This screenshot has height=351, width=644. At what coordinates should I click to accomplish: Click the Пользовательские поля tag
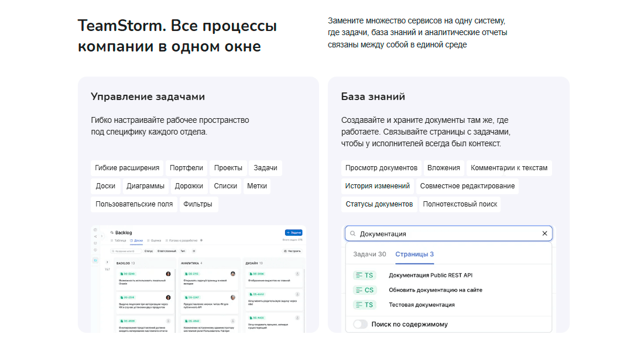tap(134, 204)
